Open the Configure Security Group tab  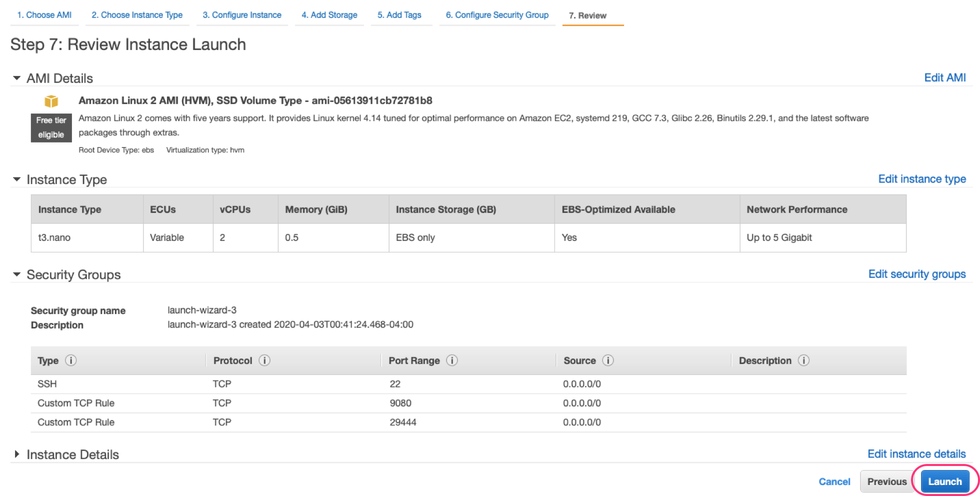click(497, 15)
